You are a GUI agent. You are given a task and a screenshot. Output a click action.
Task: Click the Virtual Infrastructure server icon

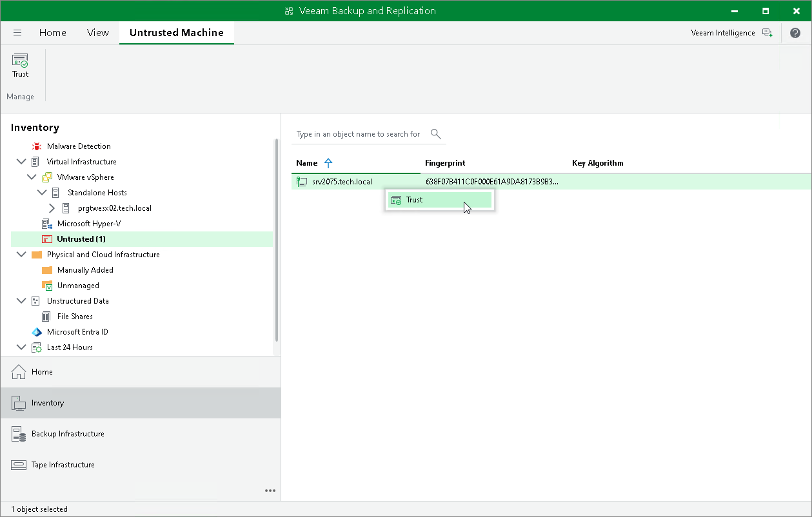coord(37,162)
